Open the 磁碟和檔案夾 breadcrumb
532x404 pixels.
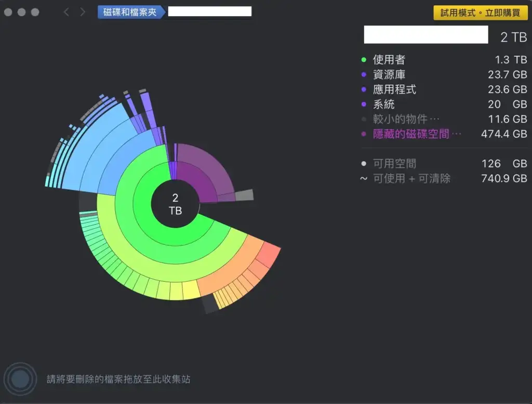click(130, 12)
